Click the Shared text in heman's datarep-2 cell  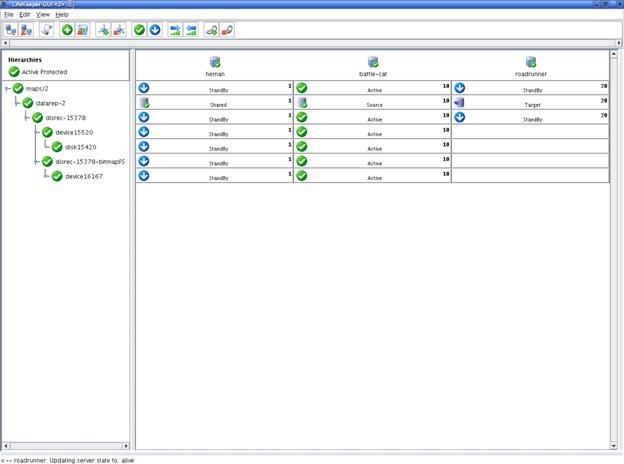click(218, 105)
